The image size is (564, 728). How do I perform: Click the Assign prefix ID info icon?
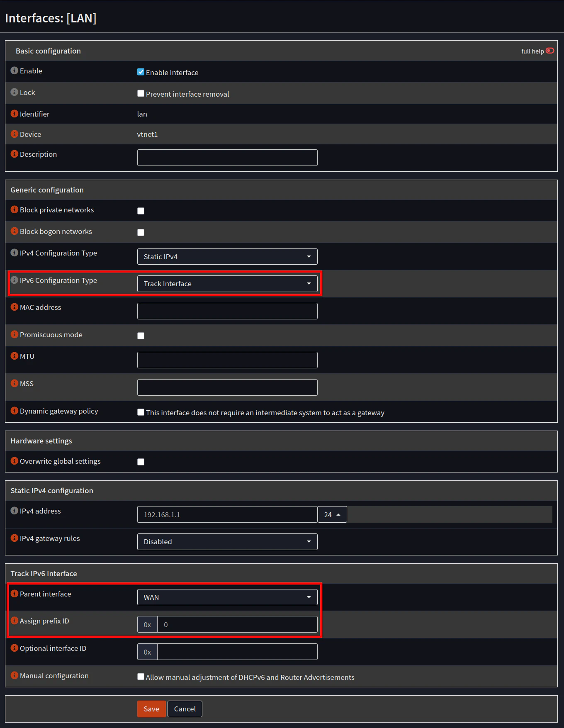click(14, 621)
